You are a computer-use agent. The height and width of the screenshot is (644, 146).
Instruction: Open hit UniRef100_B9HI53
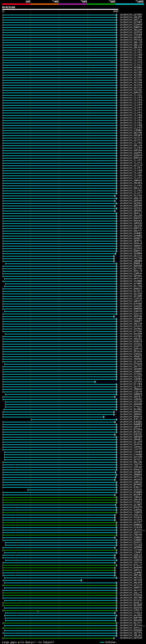[x=131, y=93]
